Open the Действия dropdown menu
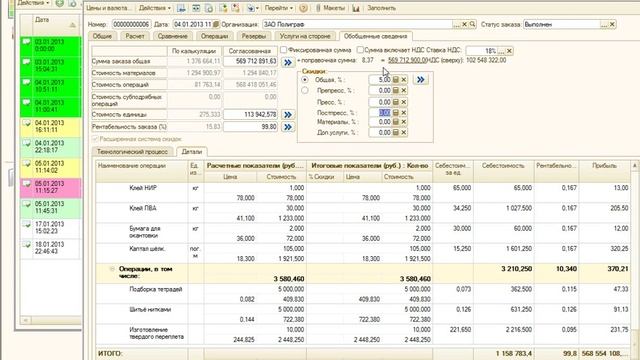This screenshot has height=360, width=640. pos(155,8)
